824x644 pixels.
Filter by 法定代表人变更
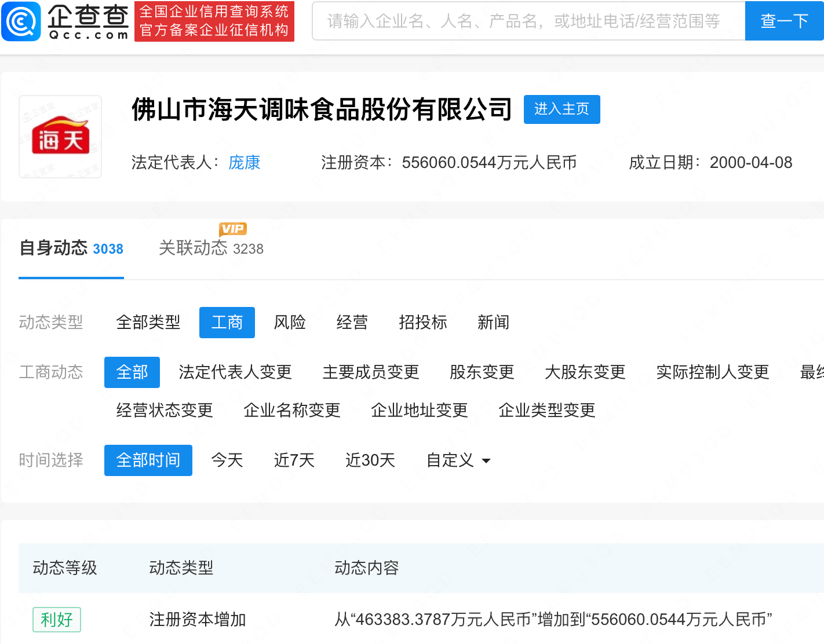[x=235, y=372]
